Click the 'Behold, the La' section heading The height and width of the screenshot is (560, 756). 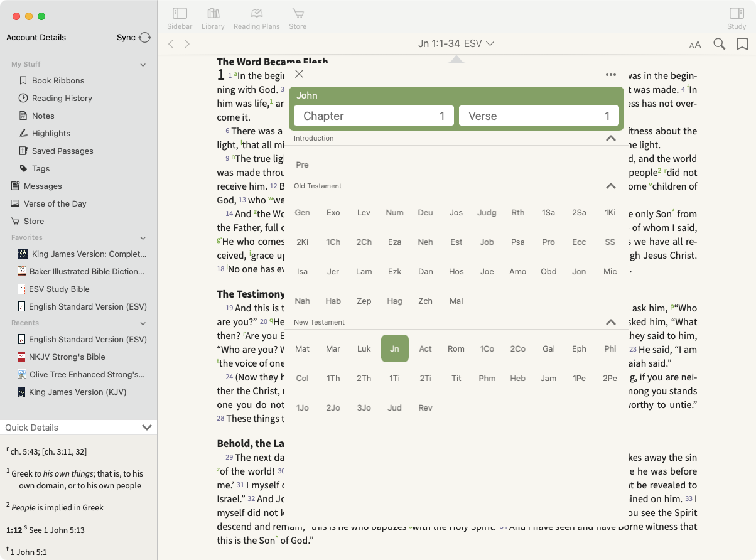251,443
